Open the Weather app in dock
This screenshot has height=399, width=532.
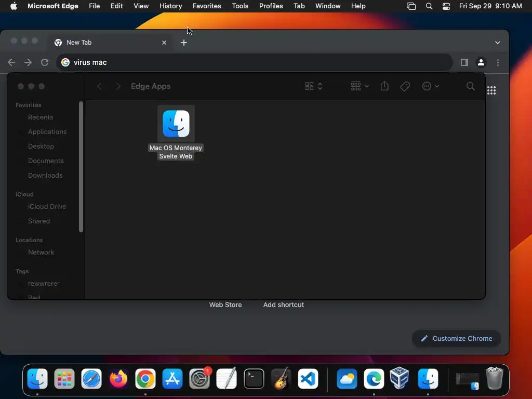click(347, 379)
